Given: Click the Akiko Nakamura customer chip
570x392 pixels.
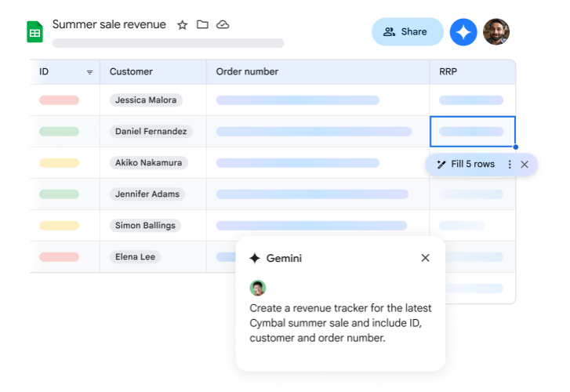Looking at the screenshot, I should (148, 163).
